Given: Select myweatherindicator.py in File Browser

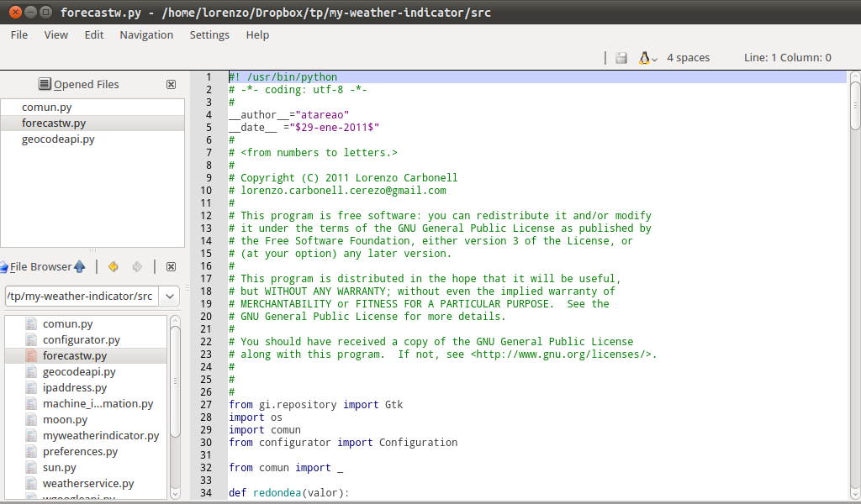Looking at the screenshot, I should pos(86,435).
